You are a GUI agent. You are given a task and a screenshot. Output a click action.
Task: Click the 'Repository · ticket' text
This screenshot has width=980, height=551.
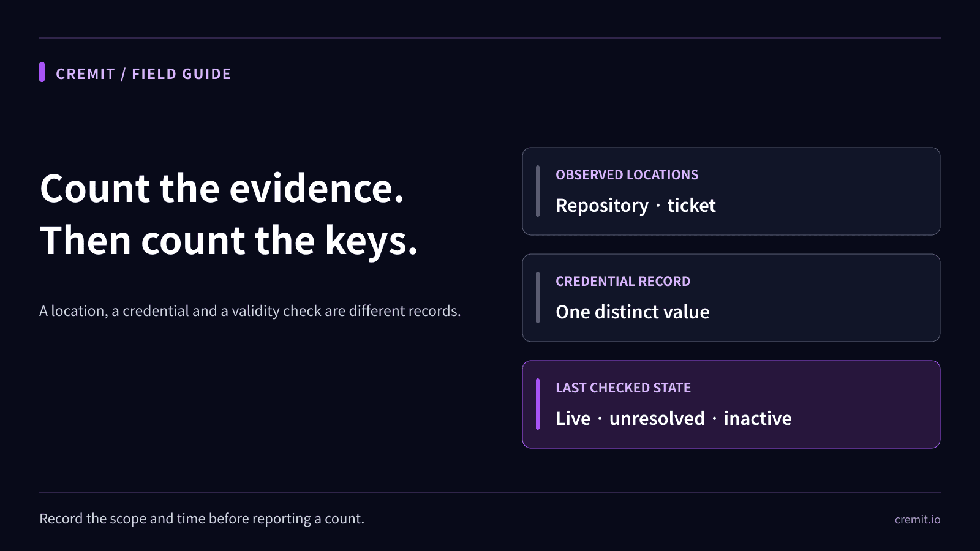tap(635, 206)
